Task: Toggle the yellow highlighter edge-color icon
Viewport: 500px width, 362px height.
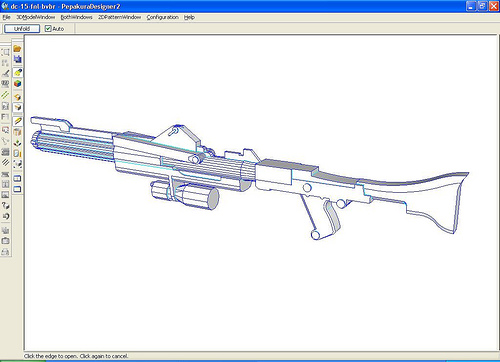Action: click(x=17, y=72)
